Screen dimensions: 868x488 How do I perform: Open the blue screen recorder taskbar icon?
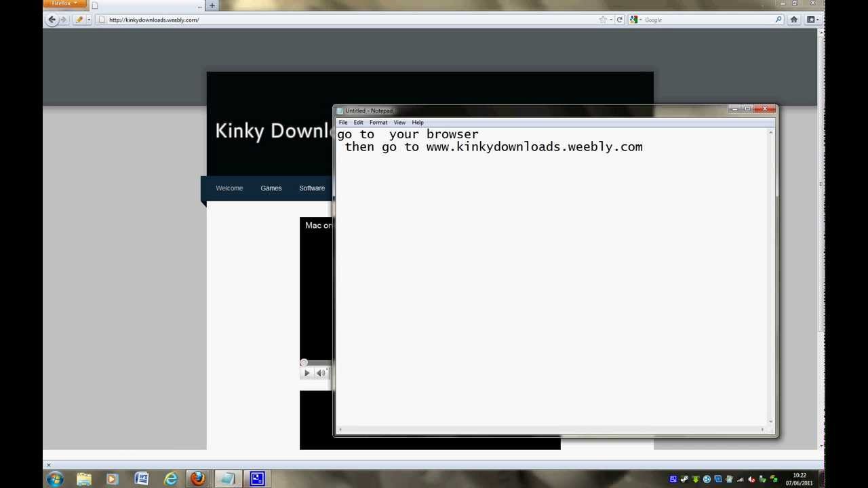click(257, 479)
